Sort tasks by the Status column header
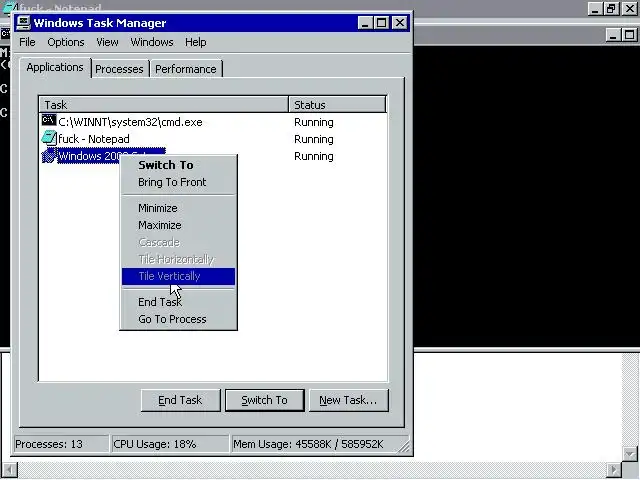This screenshot has width=640, height=480. coord(337,105)
